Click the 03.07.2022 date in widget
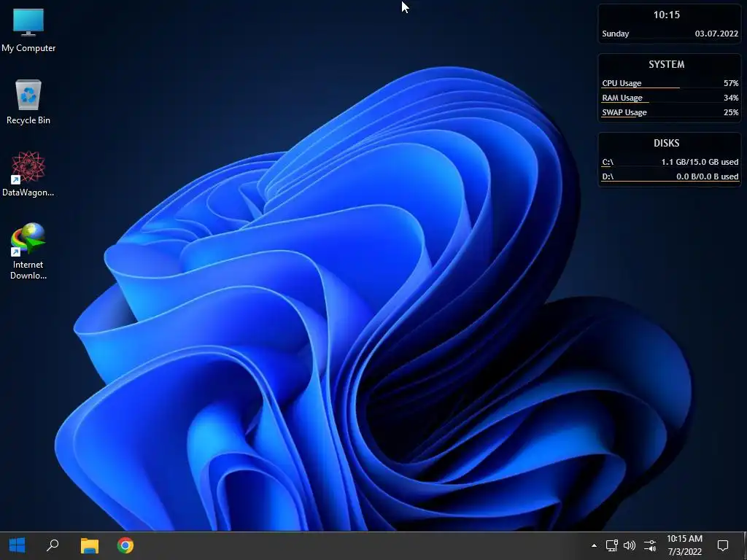Screen dimensions: 747x560 pos(716,34)
